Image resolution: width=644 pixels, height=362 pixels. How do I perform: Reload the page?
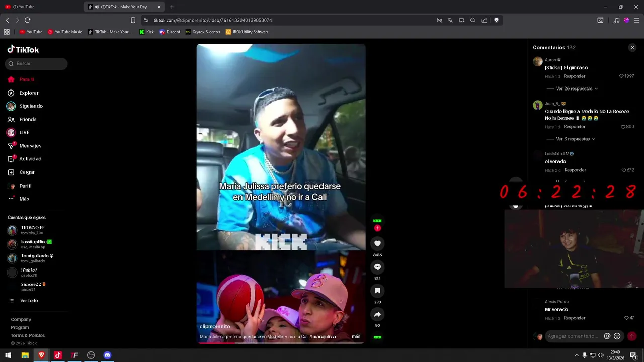[x=27, y=20]
